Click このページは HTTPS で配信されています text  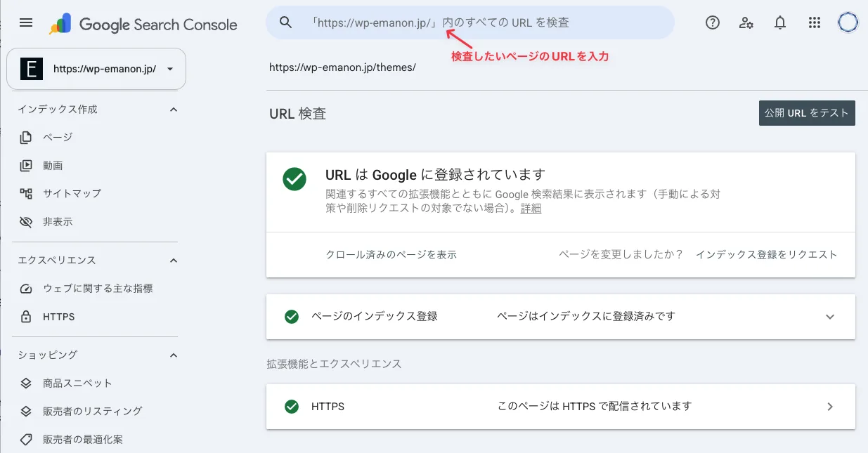(594, 407)
